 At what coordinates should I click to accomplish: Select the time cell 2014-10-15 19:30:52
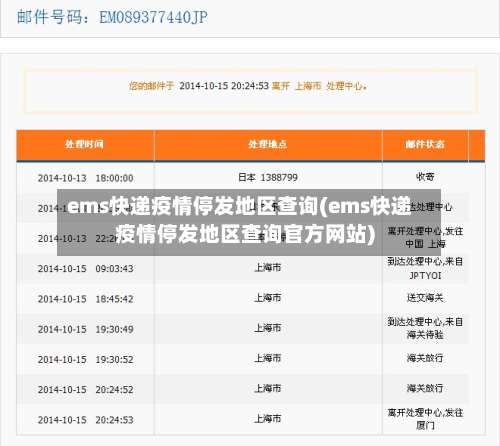(x=86, y=360)
